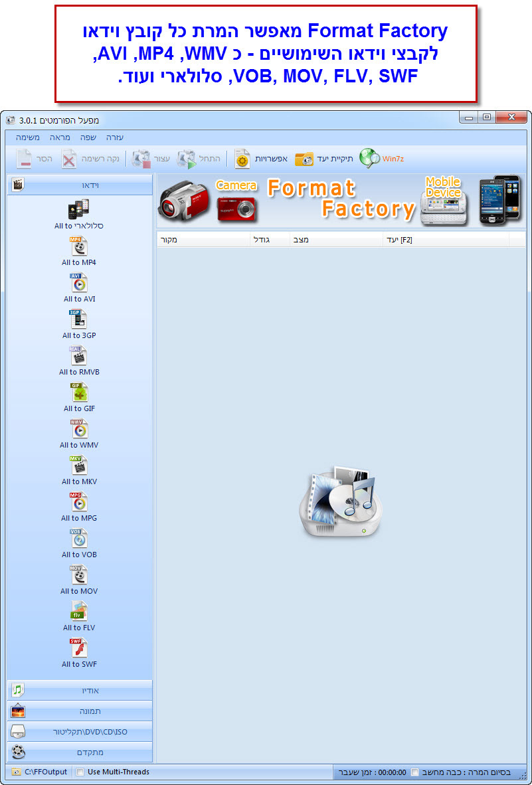Click the הסר (Remove) toolbar icon
The width and height of the screenshot is (532, 785).
click(23, 159)
